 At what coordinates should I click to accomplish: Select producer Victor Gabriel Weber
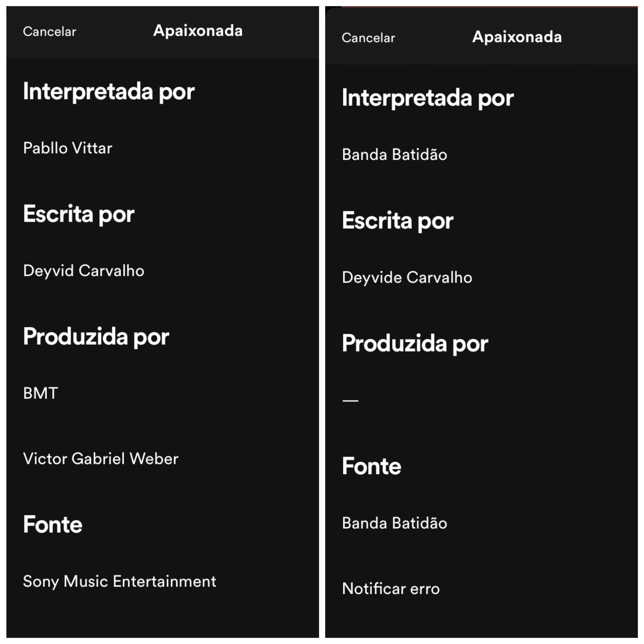point(101,459)
